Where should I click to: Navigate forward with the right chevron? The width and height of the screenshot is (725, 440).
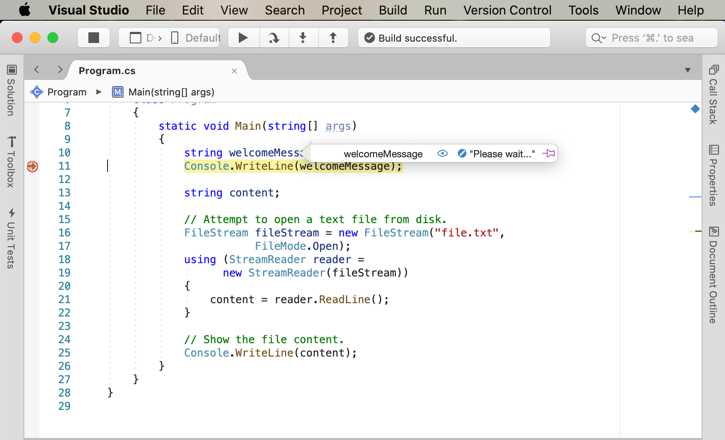pos(60,70)
